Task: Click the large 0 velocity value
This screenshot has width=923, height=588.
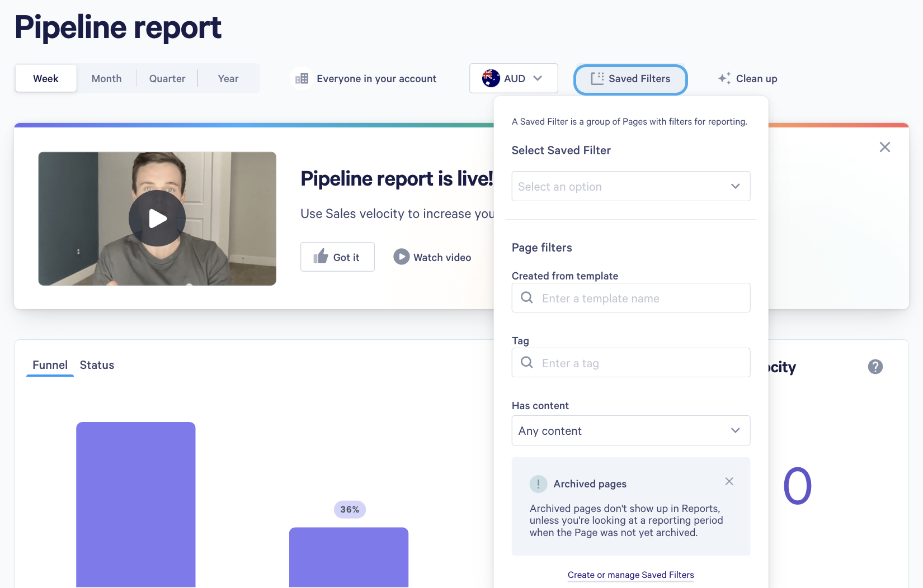Action: click(x=798, y=486)
